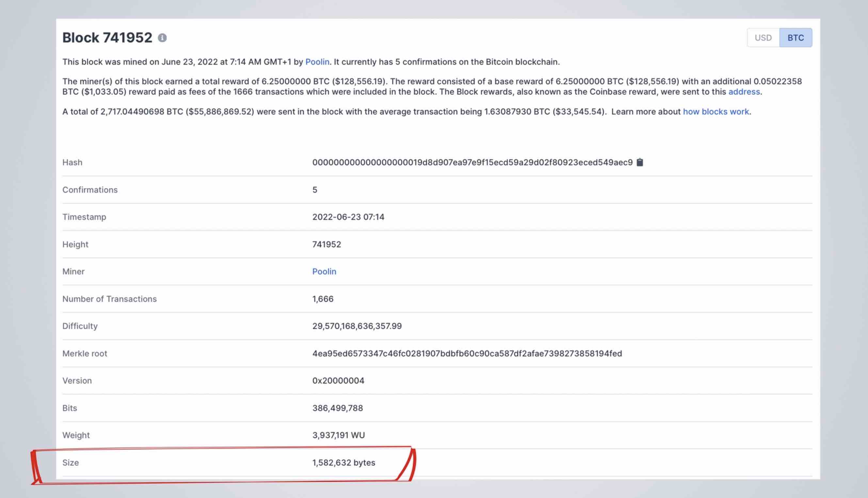Click the Bits label
This screenshot has width=868, height=498.
tap(70, 408)
